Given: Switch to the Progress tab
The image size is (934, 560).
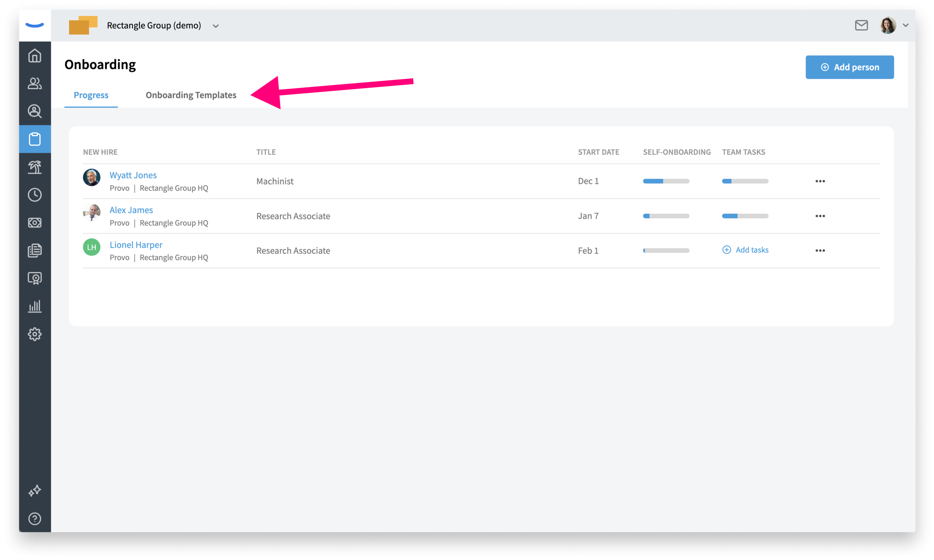Looking at the screenshot, I should click(x=91, y=95).
